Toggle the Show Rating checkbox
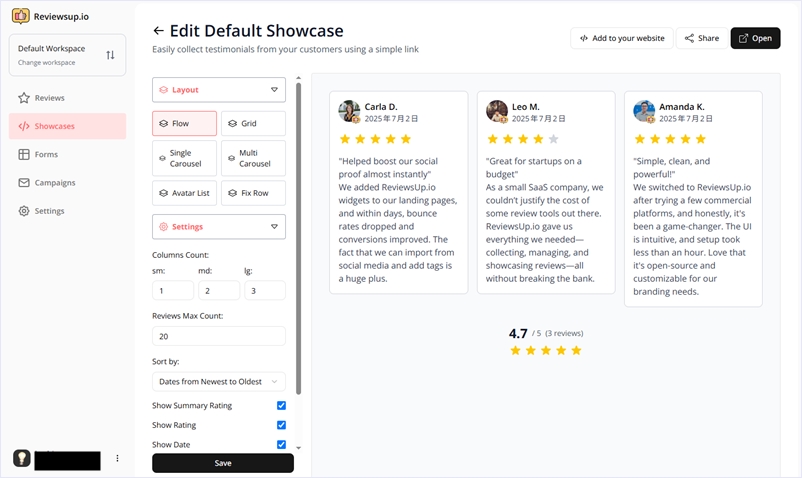The height and width of the screenshot is (478, 802). coord(281,425)
